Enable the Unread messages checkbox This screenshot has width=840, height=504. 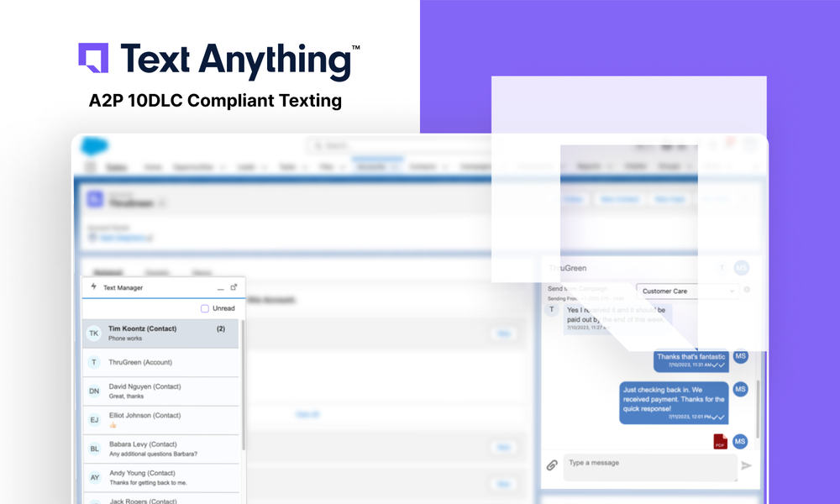pos(205,308)
